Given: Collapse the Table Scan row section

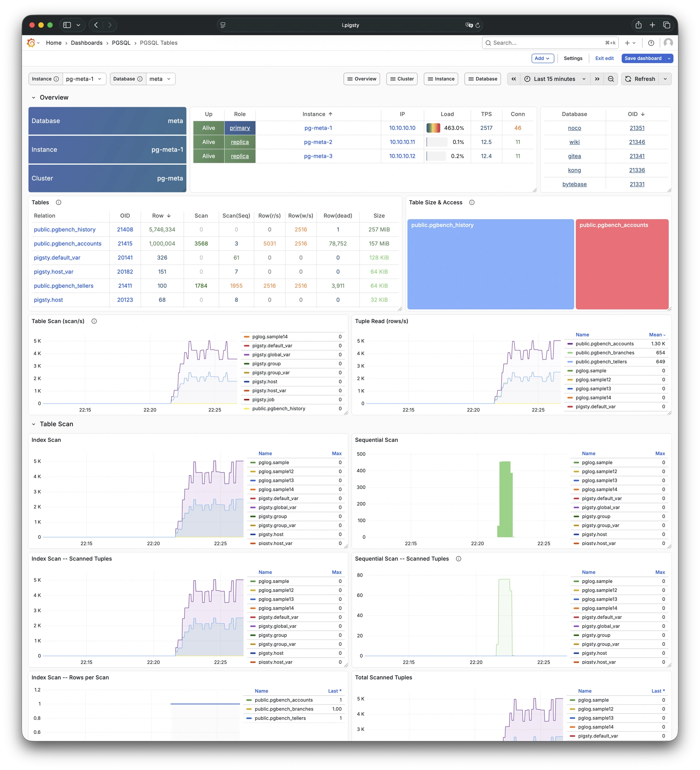Looking at the screenshot, I should click(x=34, y=424).
